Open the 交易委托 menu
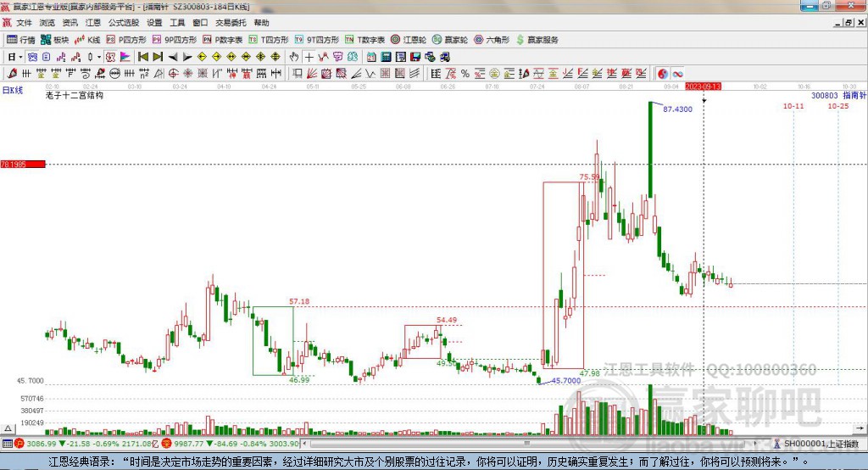Viewport: 868px width, 470px height. 231,23
